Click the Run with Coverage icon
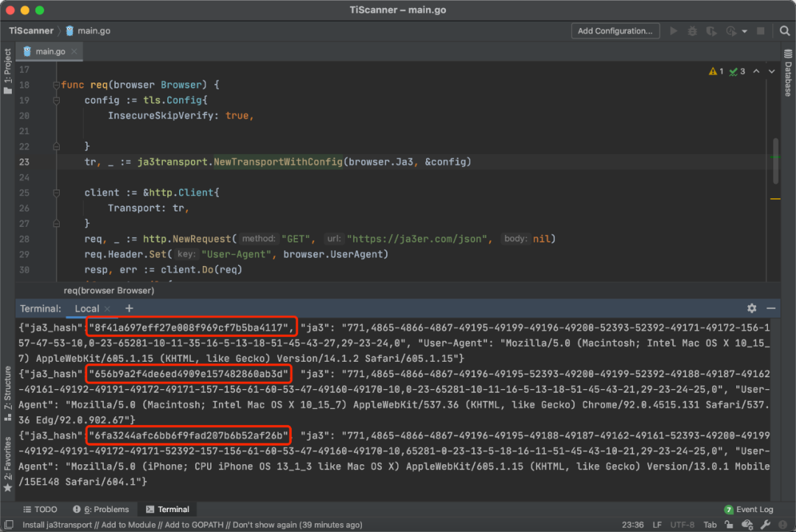Image resolution: width=796 pixels, height=532 pixels. (711, 31)
